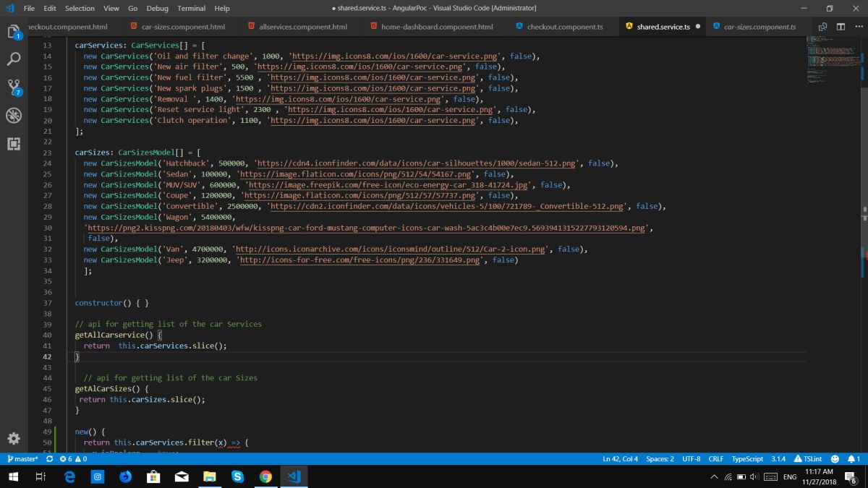The width and height of the screenshot is (868, 488).
Task: Launch Microsoft Edge from the taskbar
Action: [x=69, y=476]
